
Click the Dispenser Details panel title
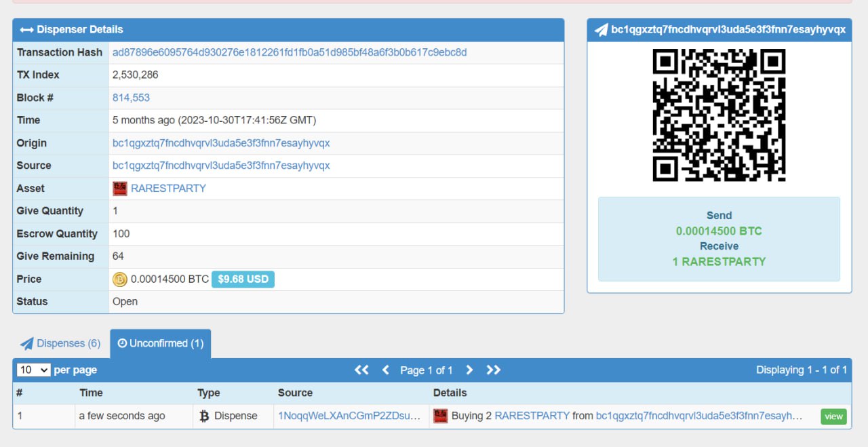(x=80, y=30)
